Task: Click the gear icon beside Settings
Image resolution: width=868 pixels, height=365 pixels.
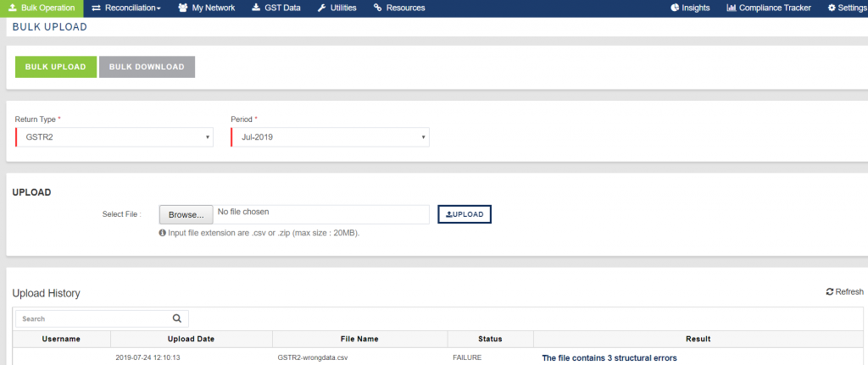Action: click(x=832, y=8)
